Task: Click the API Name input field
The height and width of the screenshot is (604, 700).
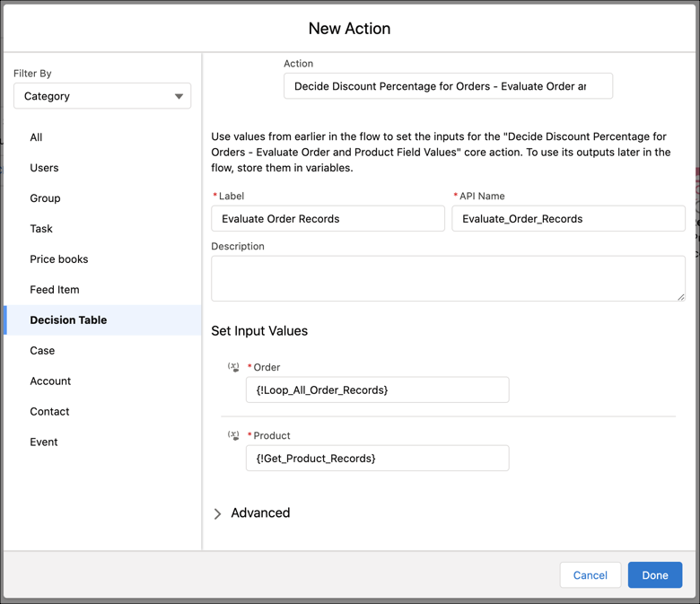Action: point(568,219)
